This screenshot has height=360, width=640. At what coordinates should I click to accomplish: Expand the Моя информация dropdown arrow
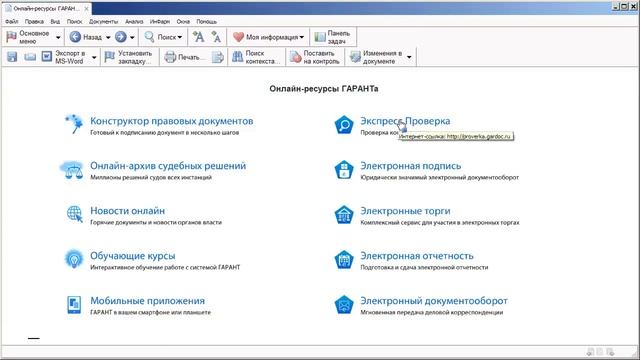tap(302, 38)
